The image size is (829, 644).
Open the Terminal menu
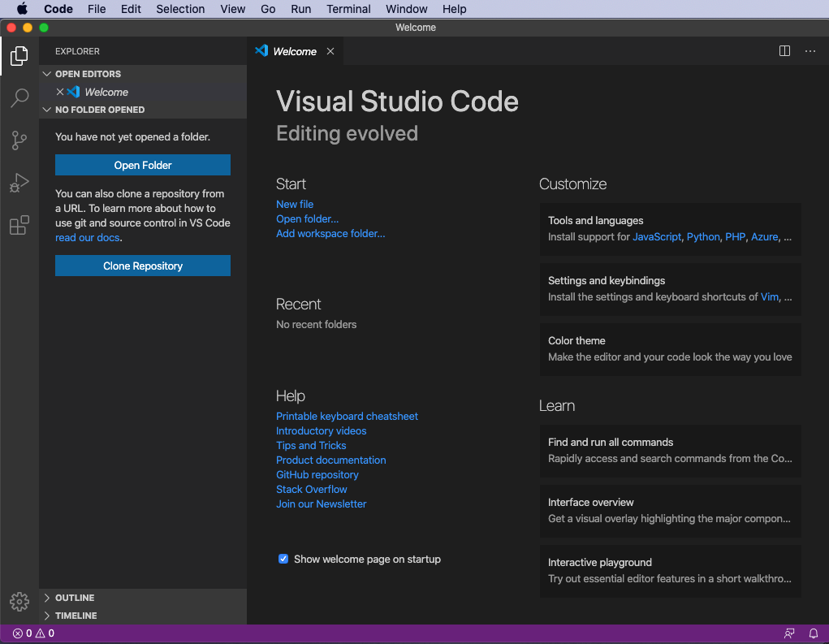coord(348,9)
